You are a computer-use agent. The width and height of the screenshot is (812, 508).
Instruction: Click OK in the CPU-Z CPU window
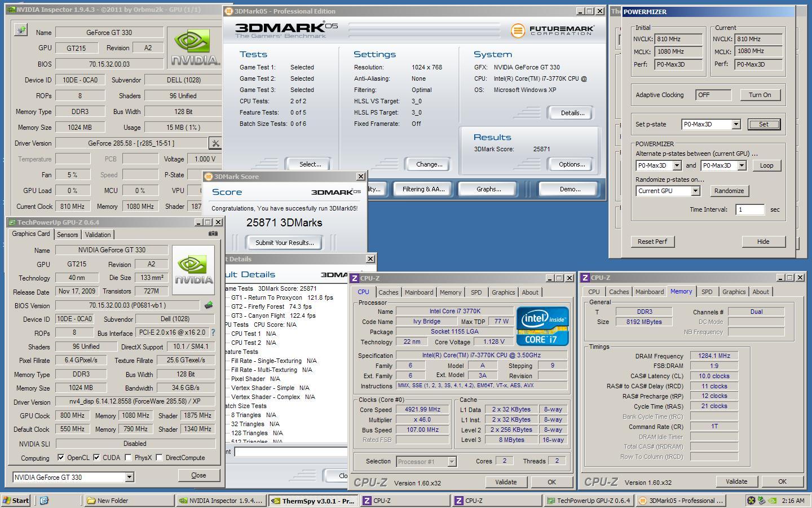point(551,482)
